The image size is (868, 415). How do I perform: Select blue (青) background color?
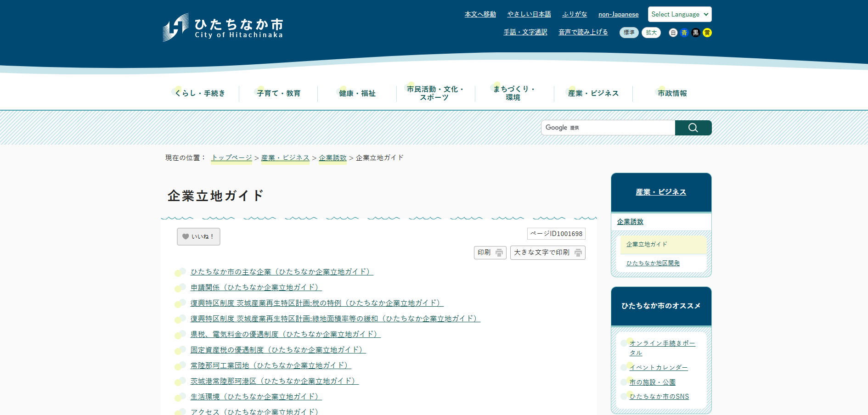[684, 33]
